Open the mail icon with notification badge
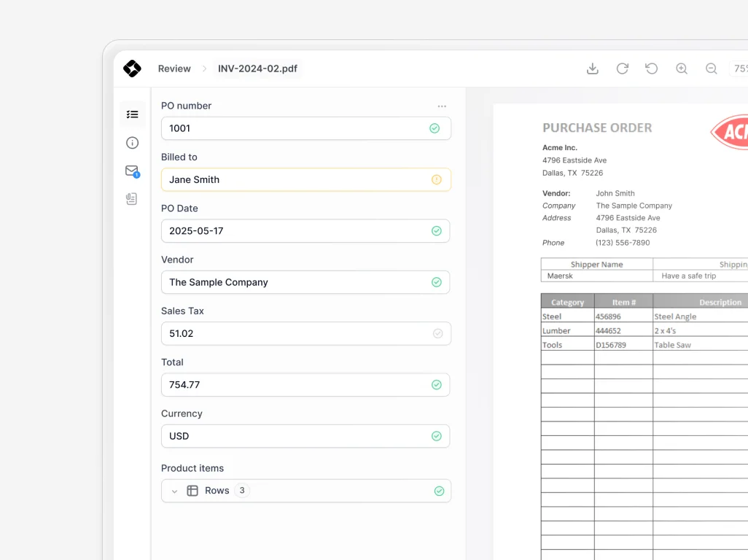748x560 pixels. coord(132,171)
